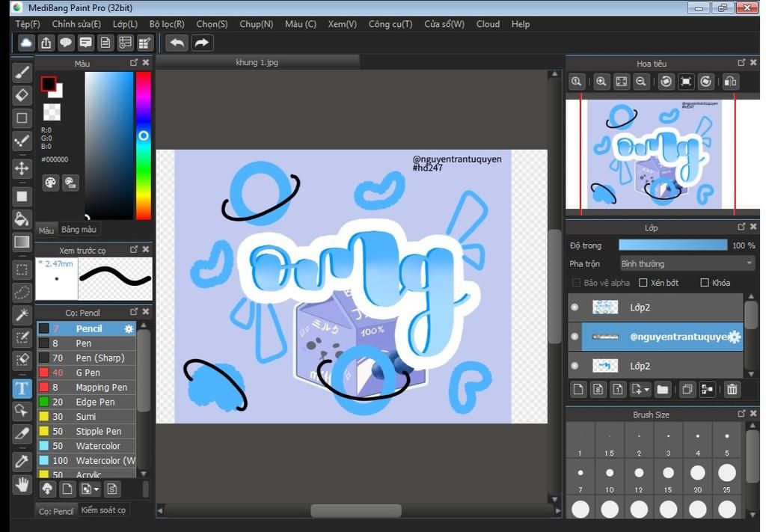Click the transparent color swatch

pyautogui.click(x=52, y=112)
